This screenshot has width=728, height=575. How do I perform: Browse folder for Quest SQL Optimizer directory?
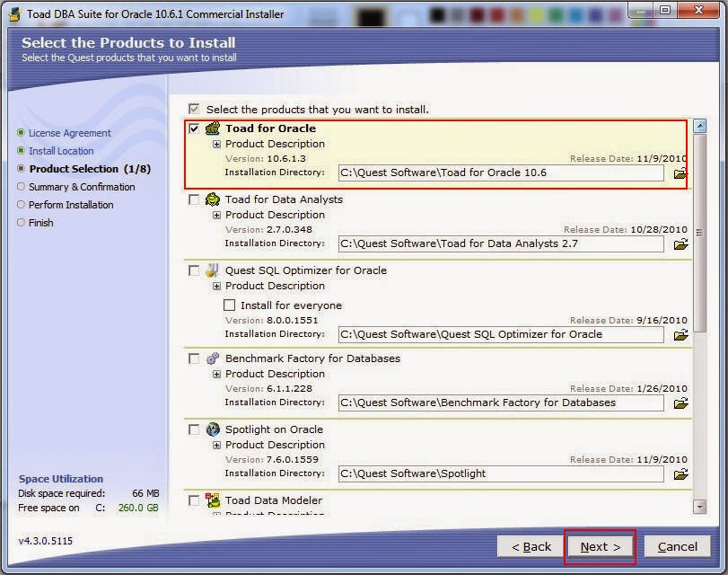[x=680, y=335]
